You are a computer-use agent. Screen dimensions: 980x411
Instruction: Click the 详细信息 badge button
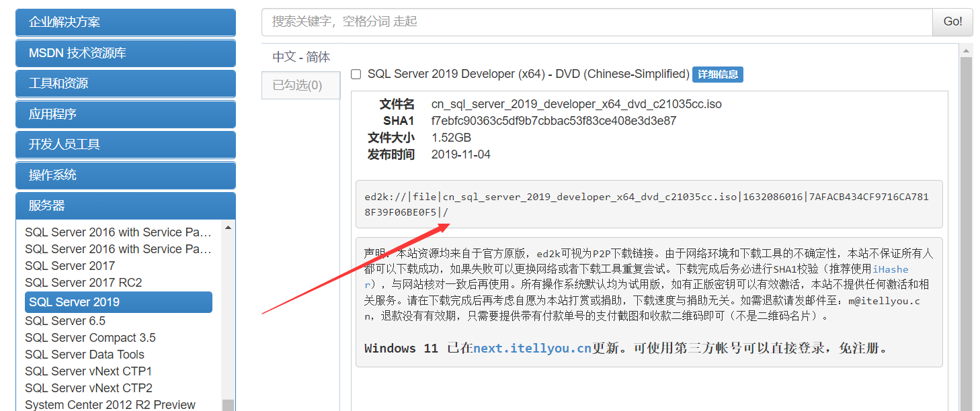pos(718,75)
